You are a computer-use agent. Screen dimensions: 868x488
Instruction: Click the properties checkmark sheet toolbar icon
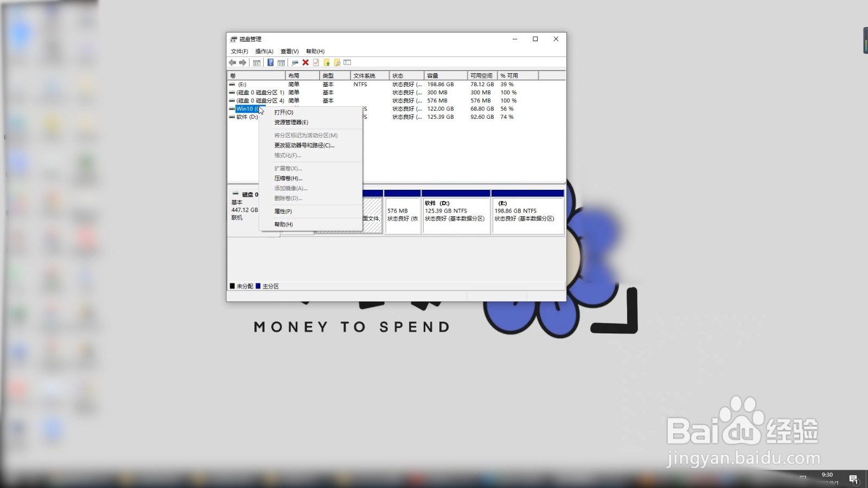point(316,63)
